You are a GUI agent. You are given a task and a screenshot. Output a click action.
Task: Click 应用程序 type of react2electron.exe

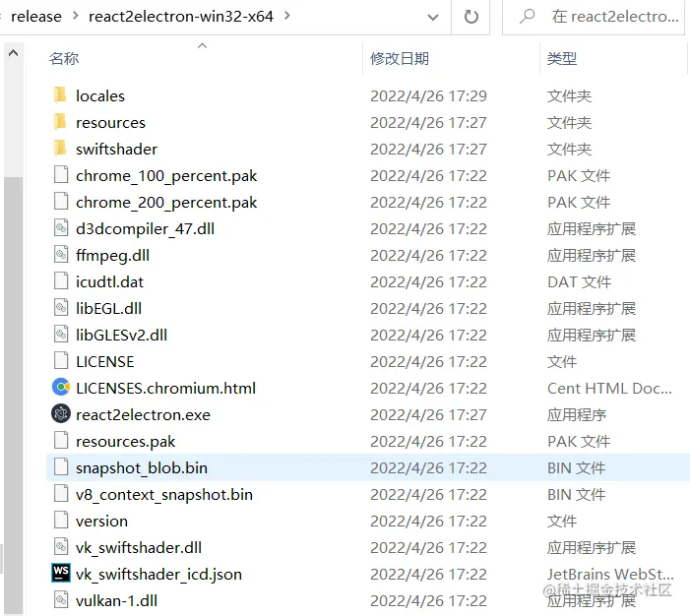click(577, 415)
